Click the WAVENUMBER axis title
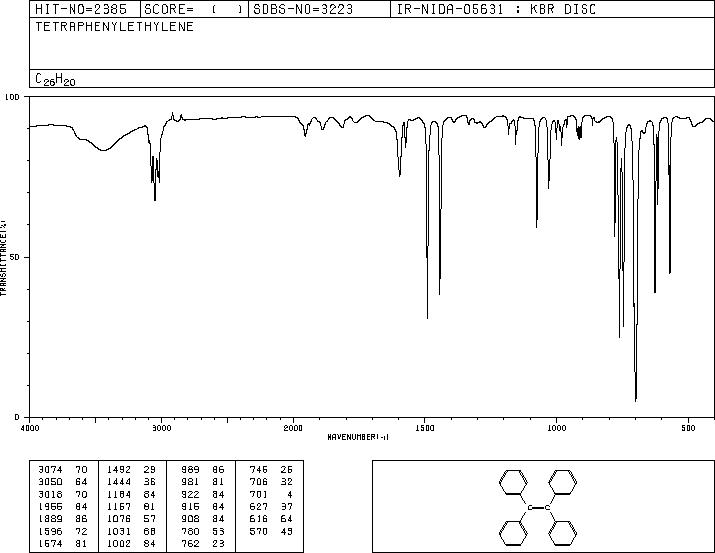 [358, 437]
